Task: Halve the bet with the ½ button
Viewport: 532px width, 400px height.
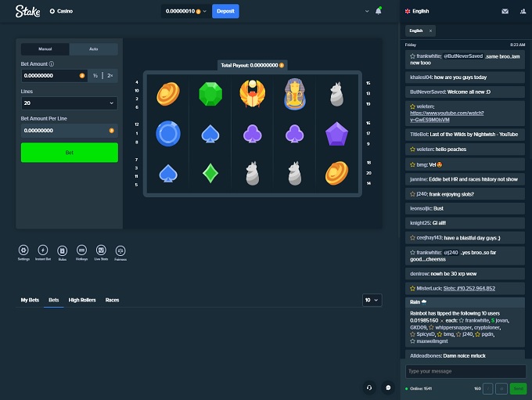Action: pyautogui.click(x=95, y=75)
